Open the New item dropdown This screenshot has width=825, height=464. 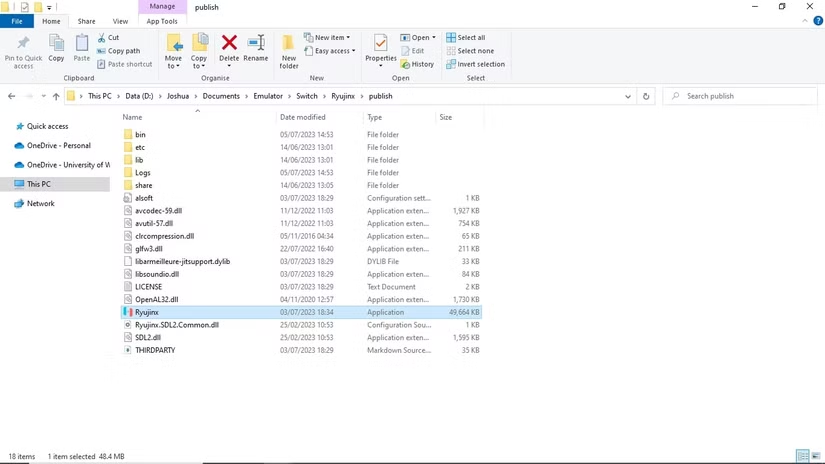coord(327,38)
